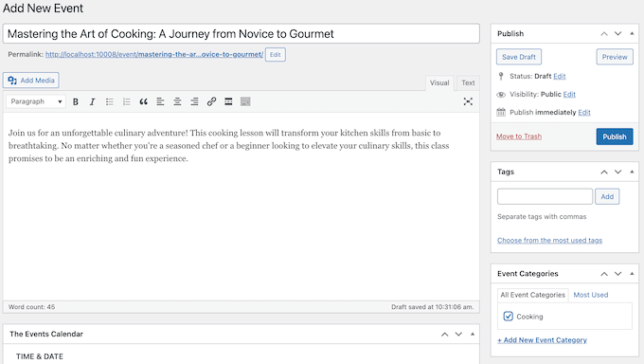Edit the publish immediately schedule

tap(584, 112)
